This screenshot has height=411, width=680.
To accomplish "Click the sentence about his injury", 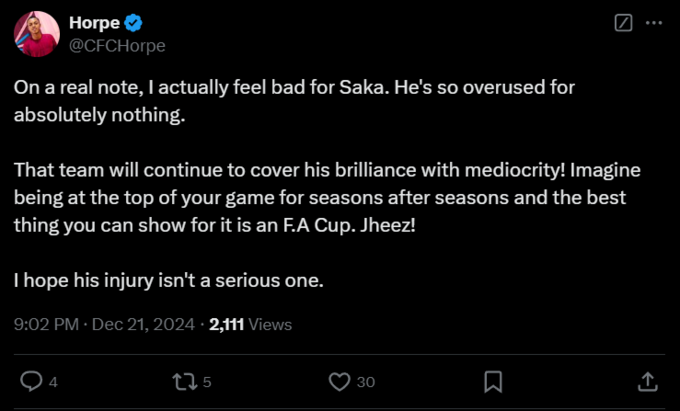I will pos(168,280).
